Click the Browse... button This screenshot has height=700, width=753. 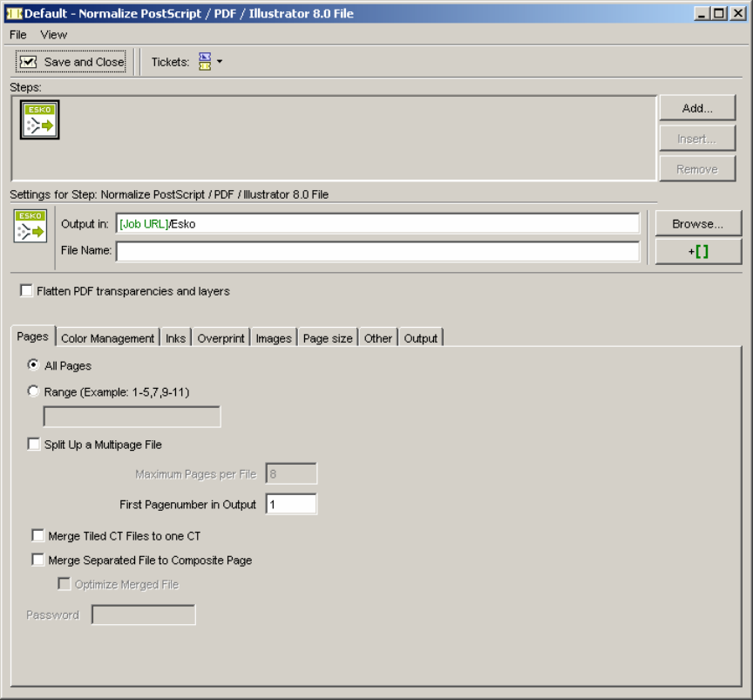(698, 223)
